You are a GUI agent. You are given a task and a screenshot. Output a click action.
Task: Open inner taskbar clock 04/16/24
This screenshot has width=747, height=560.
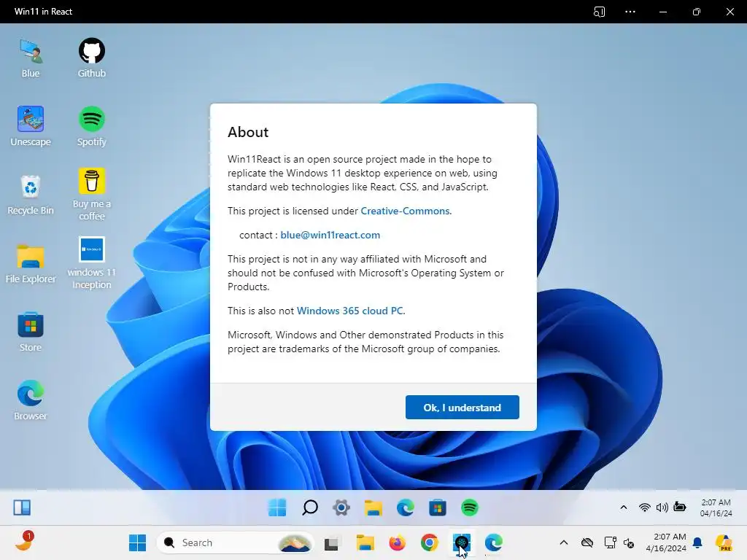coord(716,507)
